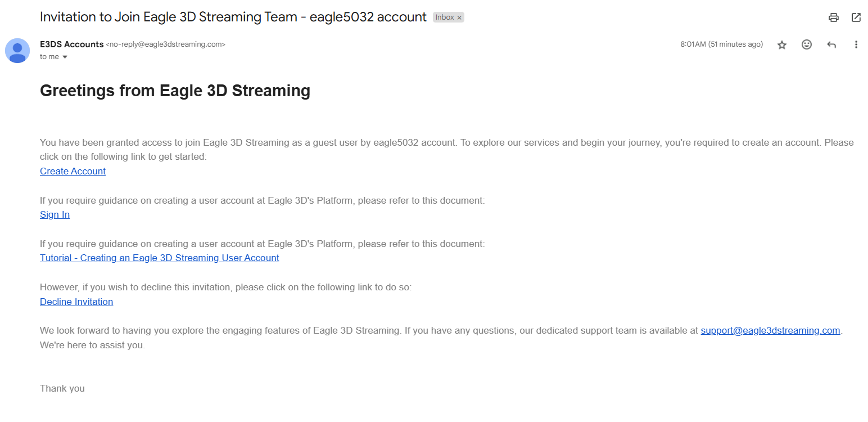Screen dimensions: 868x422
Task: Open the Create Account link
Action: pos(73,171)
